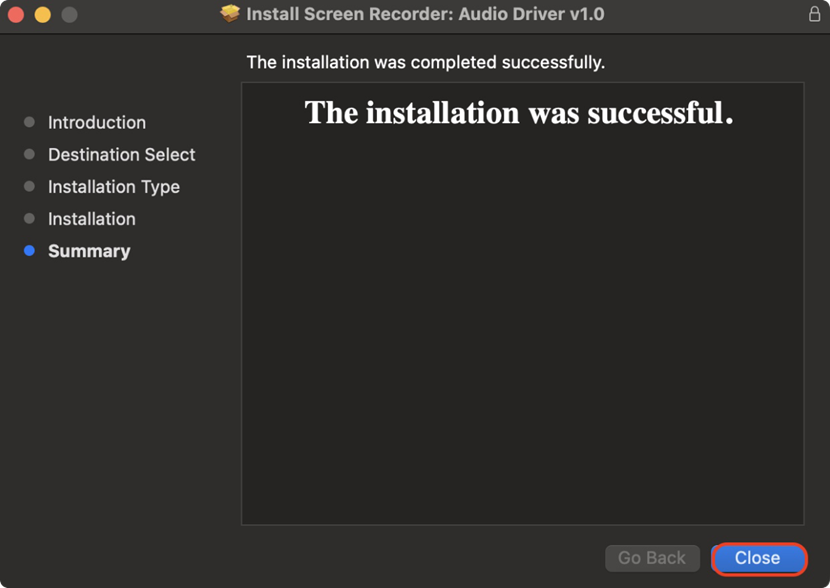This screenshot has height=588, width=830.
Task: Click the blue bullet beside Summary
Action: coord(29,251)
